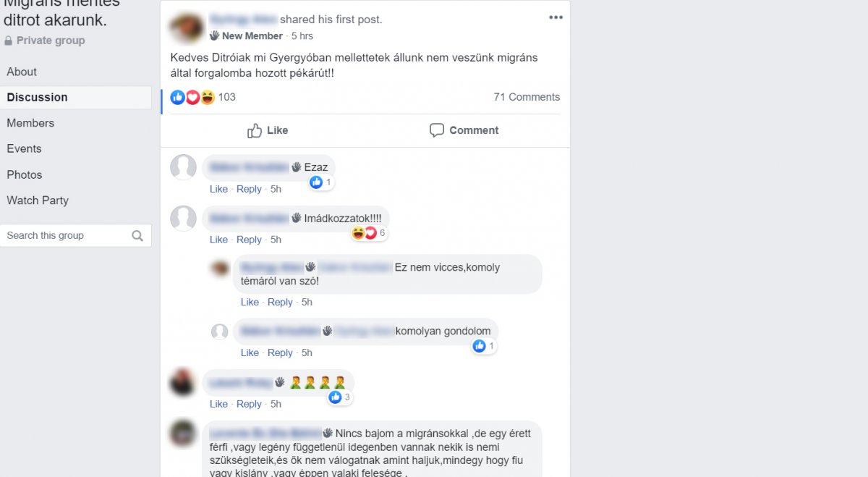
Task: Click the thumbs-up Like icon on post
Action: point(255,130)
